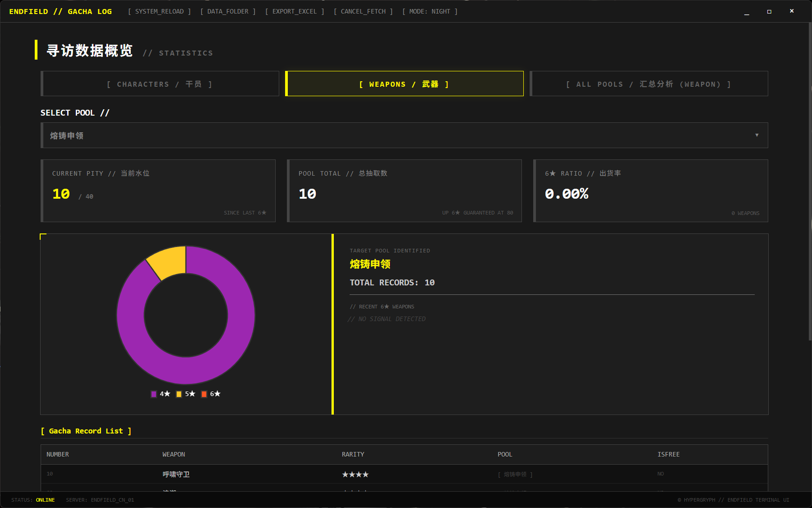Screen dimensions: 812x508
Task: Click the four-star rarity of 呼啸守卫
Action: coord(355,474)
